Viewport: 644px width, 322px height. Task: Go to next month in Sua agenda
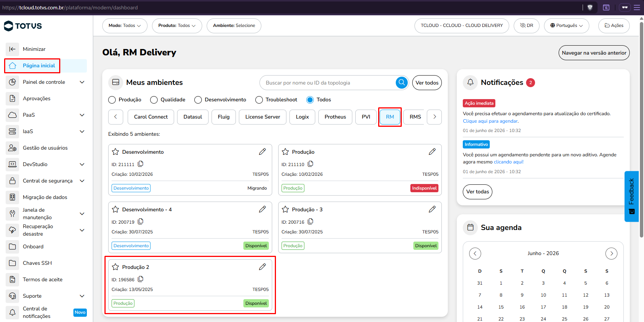tap(611, 254)
